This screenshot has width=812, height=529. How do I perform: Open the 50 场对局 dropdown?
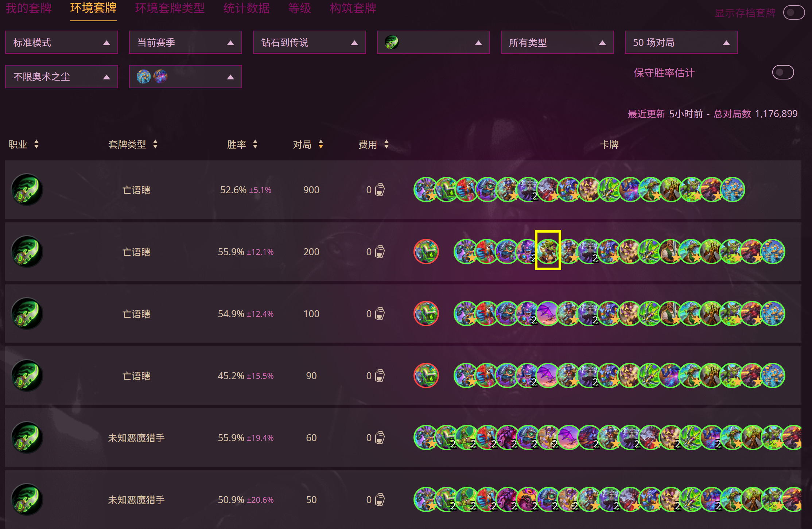681,42
